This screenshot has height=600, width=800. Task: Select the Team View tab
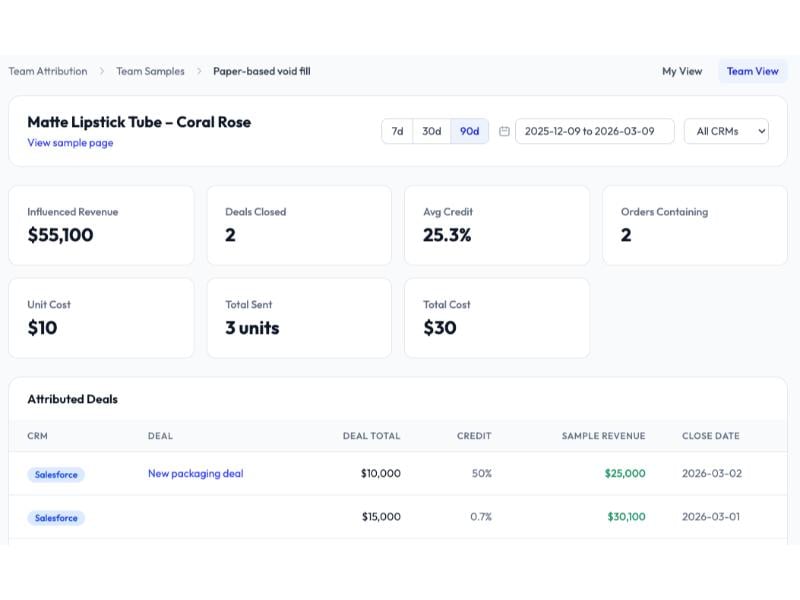tap(752, 71)
